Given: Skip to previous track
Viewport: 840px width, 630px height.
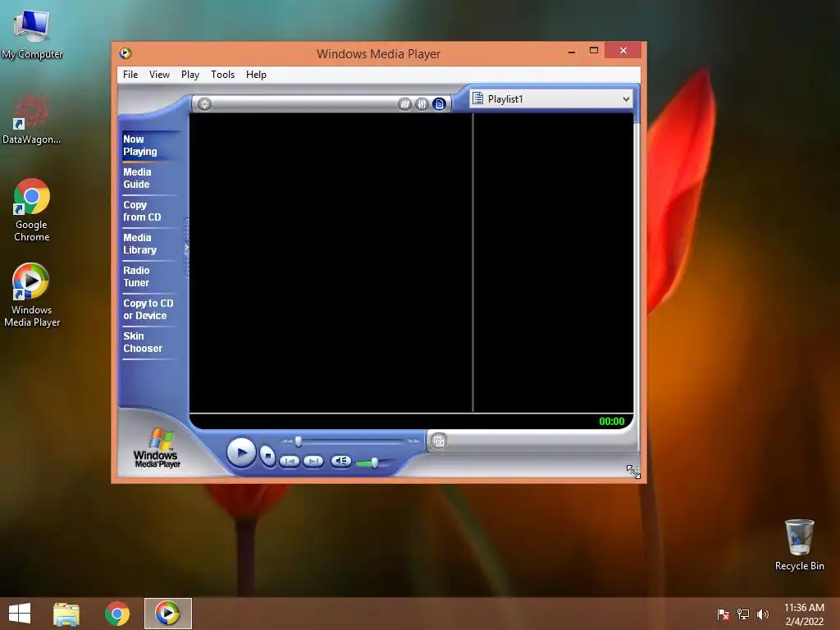Looking at the screenshot, I should coord(290,461).
